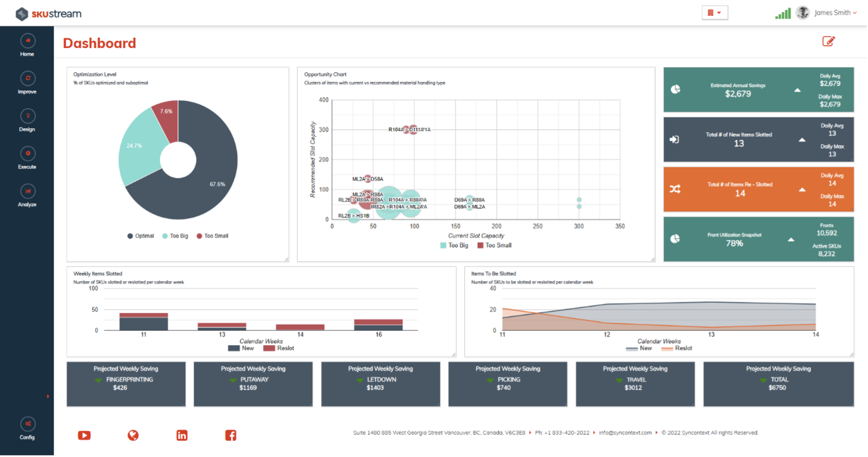Open the PICKING $740 saving card
The width and height of the screenshot is (868, 457).
(508, 384)
